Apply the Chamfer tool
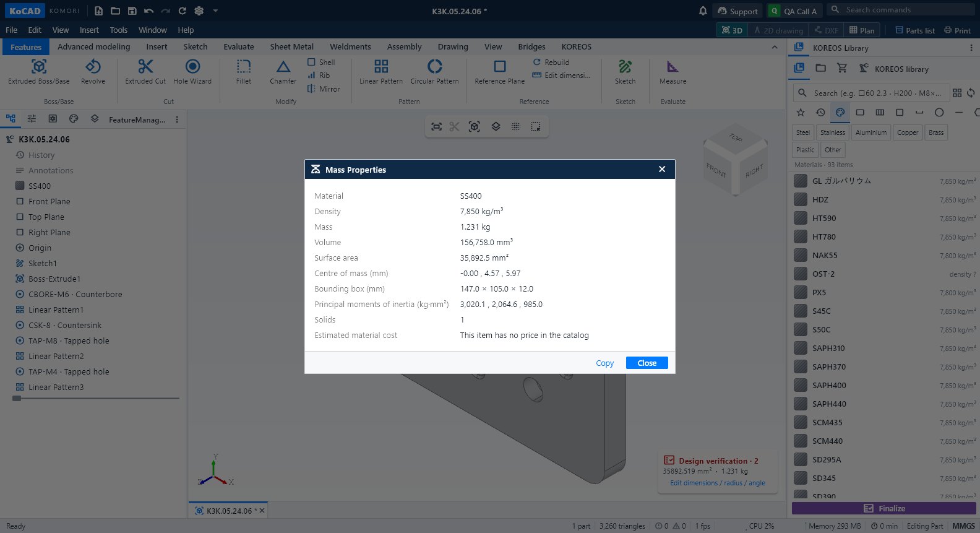Image resolution: width=980 pixels, height=533 pixels. [x=283, y=71]
